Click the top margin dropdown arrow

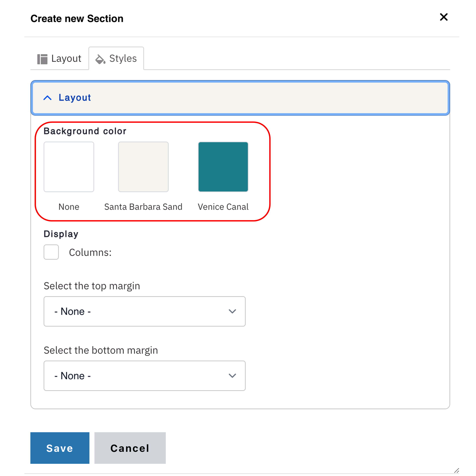pyautogui.click(x=232, y=311)
